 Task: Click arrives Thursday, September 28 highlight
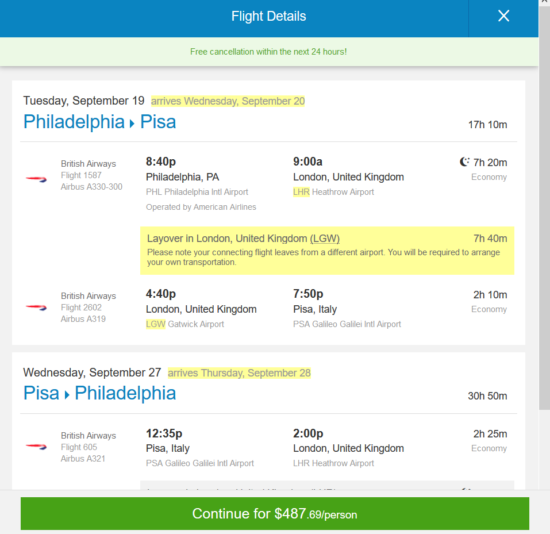pos(239,373)
